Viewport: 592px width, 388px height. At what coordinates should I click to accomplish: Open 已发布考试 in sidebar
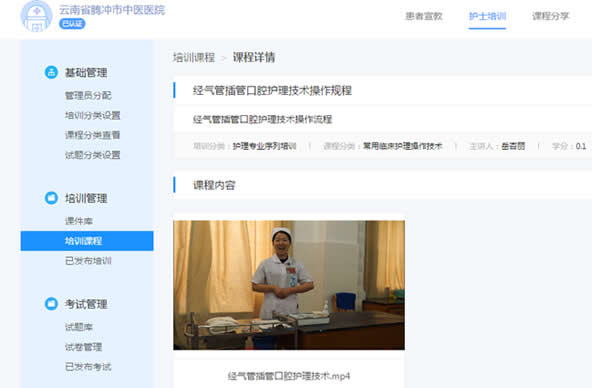(88, 366)
